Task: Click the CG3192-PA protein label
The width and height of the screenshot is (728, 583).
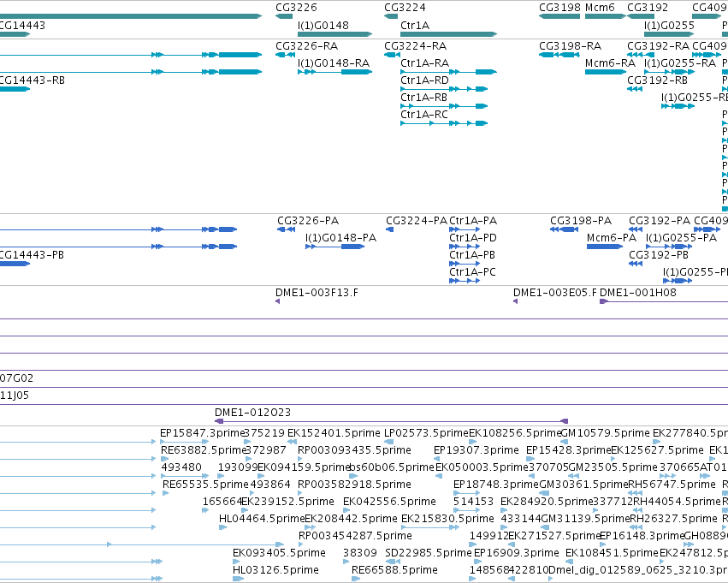Action: click(660, 221)
